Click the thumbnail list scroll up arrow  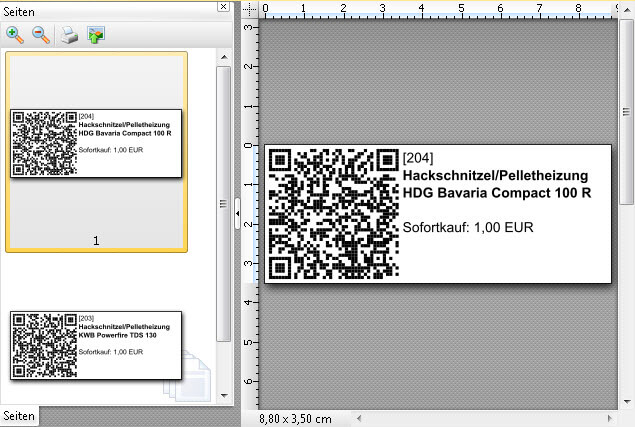[x=224, y=58]
